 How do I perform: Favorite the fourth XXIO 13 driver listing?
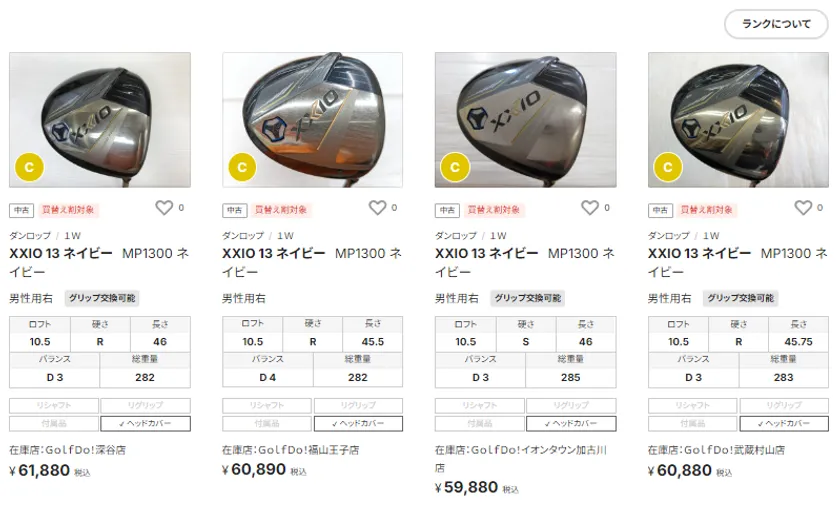point(803,208)
